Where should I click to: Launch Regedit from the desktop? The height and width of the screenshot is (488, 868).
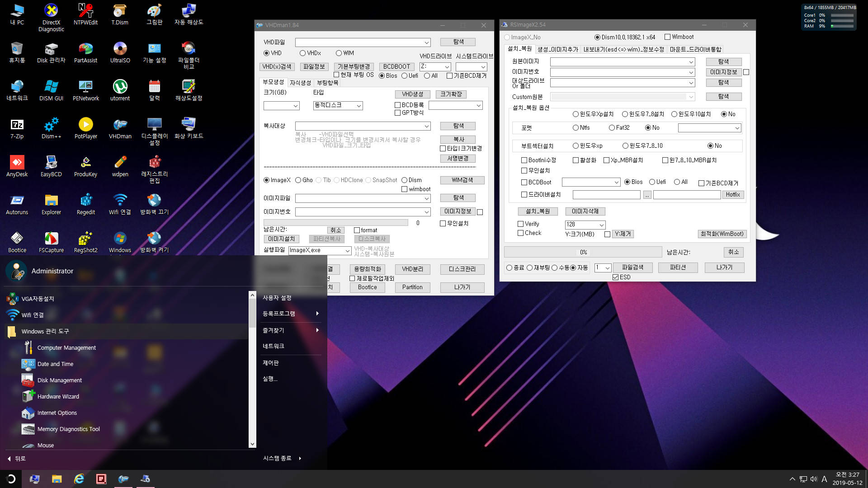[x=85, y=204]
